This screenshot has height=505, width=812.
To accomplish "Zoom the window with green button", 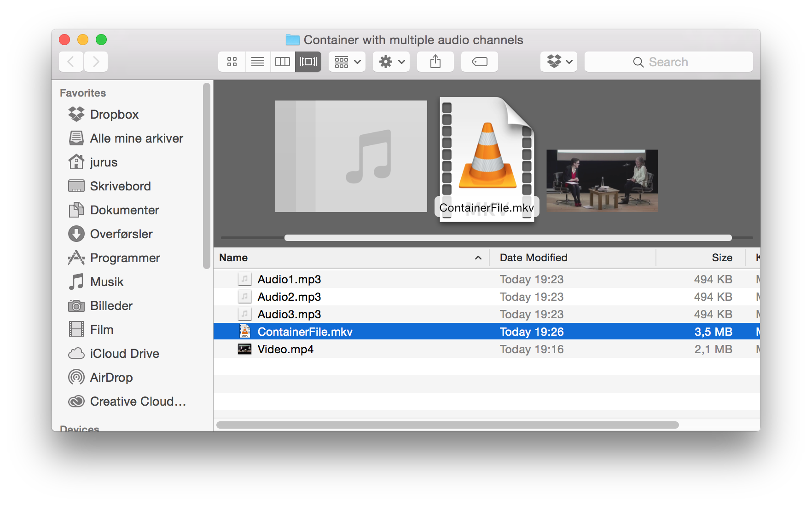I will 101,40.
